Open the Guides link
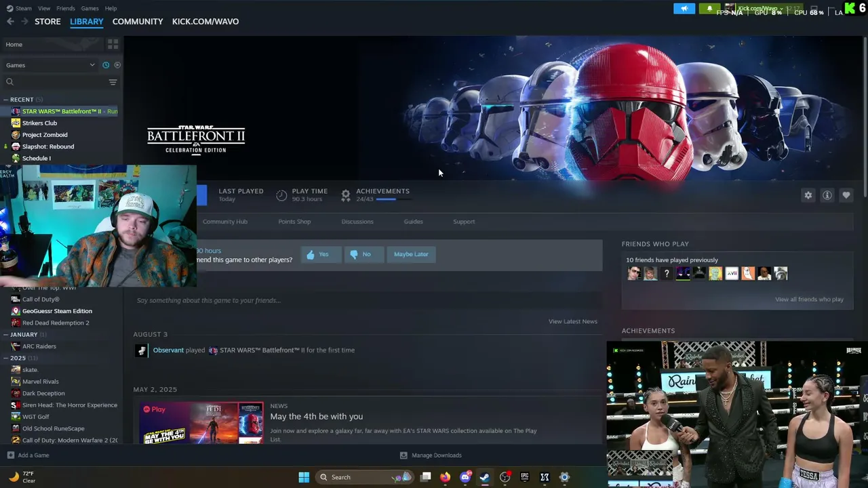The height and width of the screenshot is (488, 868). [x=413, y=222]
